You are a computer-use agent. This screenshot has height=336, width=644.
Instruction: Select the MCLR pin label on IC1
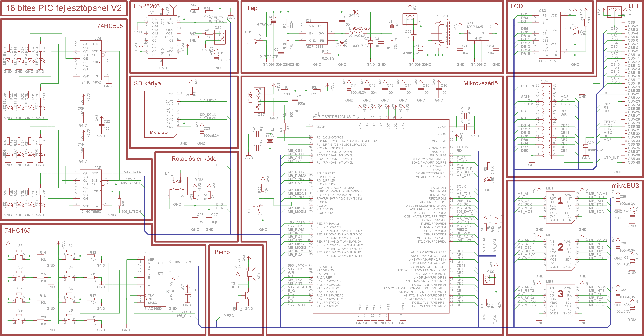[x=321, y=126]
